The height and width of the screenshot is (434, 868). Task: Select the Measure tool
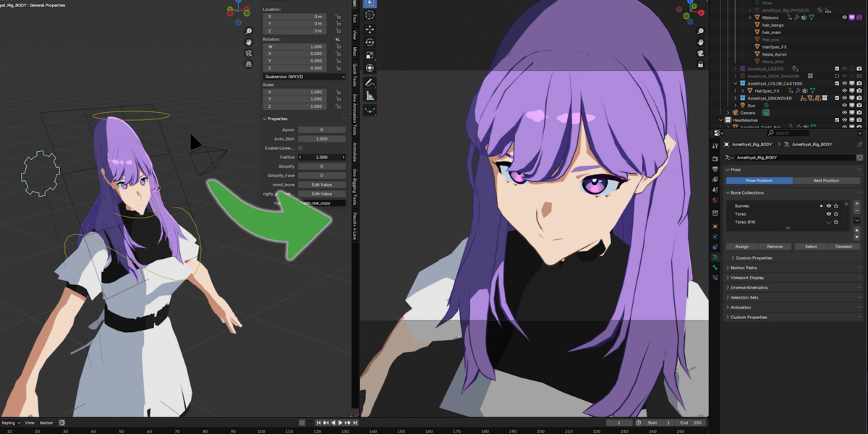tap(370, 95)
